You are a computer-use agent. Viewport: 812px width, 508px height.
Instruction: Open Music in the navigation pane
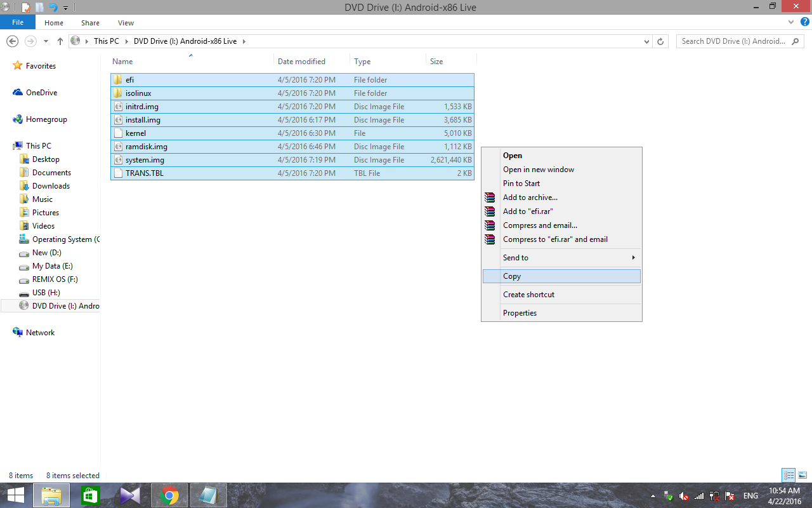(x=43, y=199)
